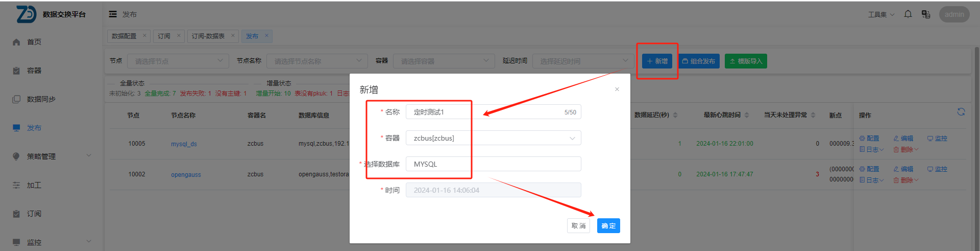Click the notification bell icon

coord(908,14)
